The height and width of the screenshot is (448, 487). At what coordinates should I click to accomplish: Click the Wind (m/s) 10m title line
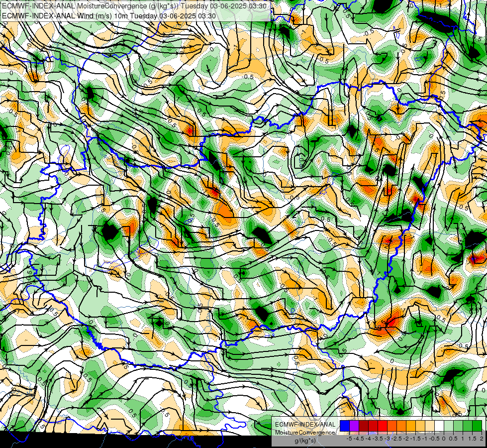coord(109,15)
